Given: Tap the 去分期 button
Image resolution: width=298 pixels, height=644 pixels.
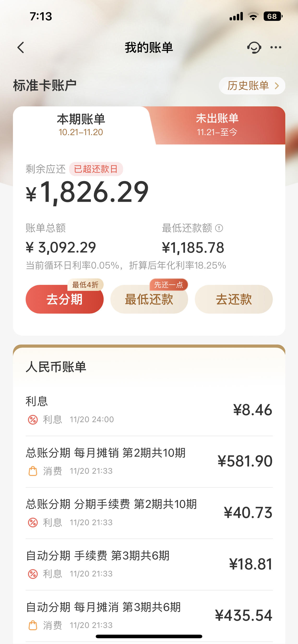Looking at the screenshot, I should (x=65, y=299).
